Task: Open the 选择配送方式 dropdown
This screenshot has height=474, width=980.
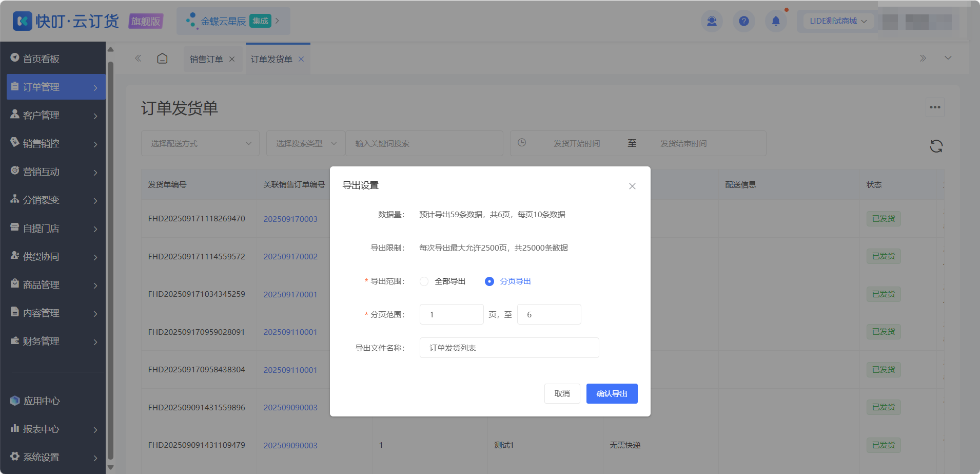Action: point(200,143)
